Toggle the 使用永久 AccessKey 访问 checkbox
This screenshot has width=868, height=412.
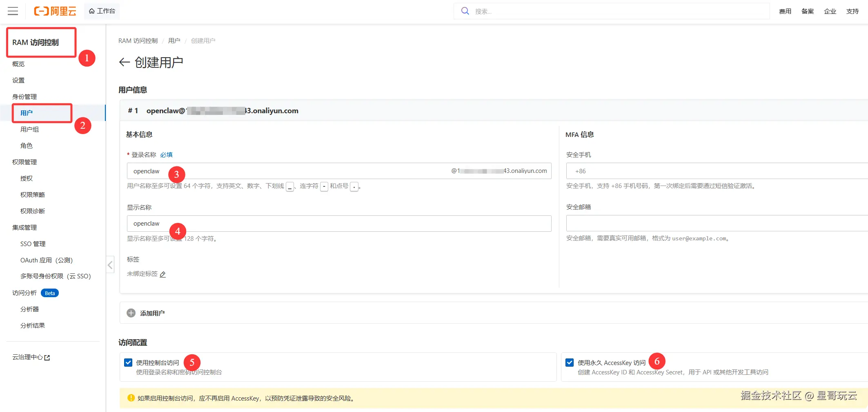click(570, 363)
